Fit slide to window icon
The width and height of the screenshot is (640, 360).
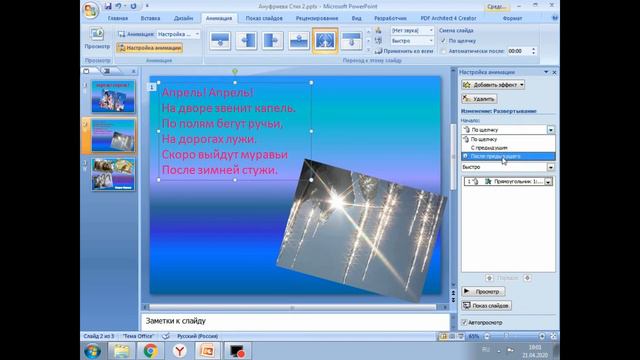(x=553, y=336)
